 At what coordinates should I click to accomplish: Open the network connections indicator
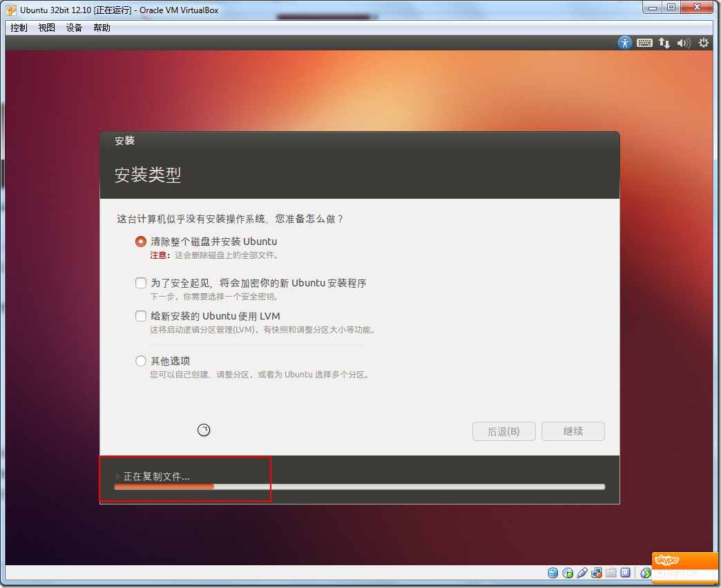[x=664, y=43]
